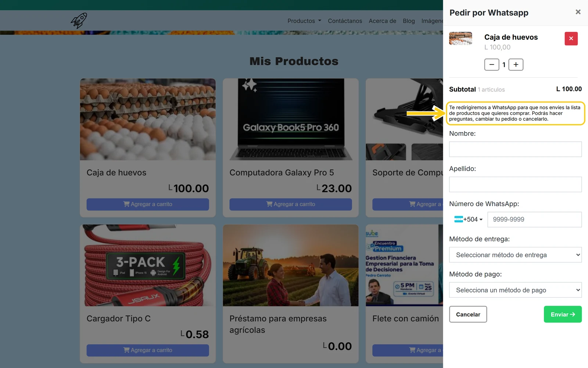Go to Contáctanos page
This screenshot has width=588, height=368.
coord(345,21)
